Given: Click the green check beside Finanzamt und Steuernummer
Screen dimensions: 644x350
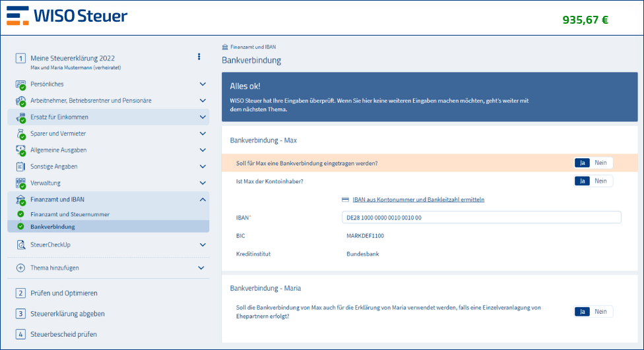Looking at the screenshot, I should point(20,214).
